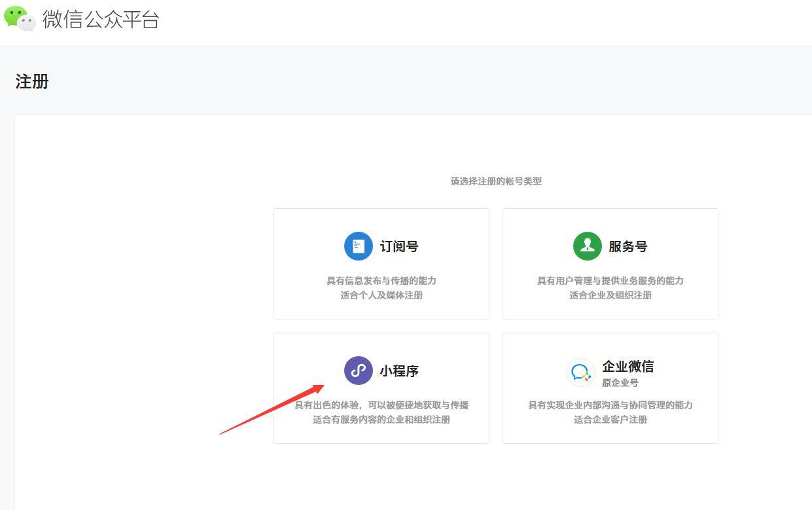Click the 具有用户管理与提供业务服务的能力 description
This screenshot has height=510, width=812.
610,281
